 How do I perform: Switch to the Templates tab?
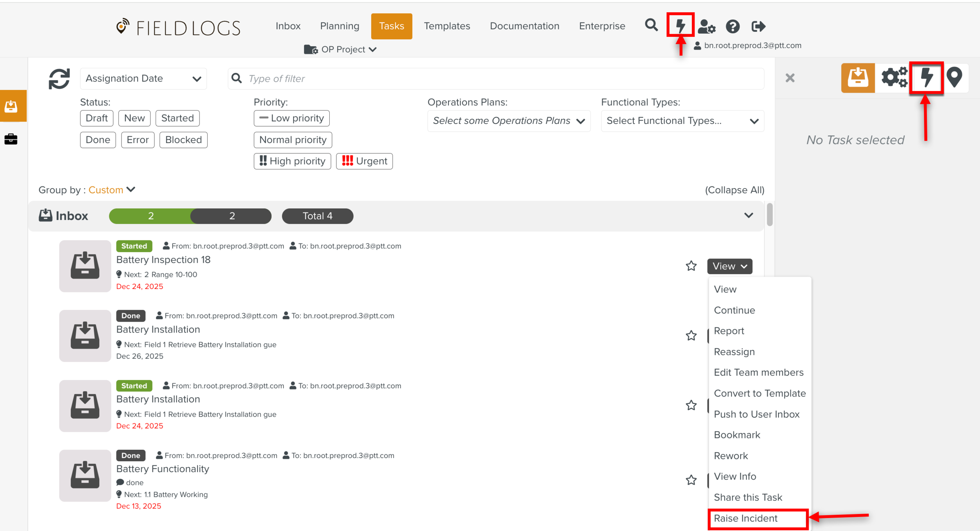tap(446, 26)
